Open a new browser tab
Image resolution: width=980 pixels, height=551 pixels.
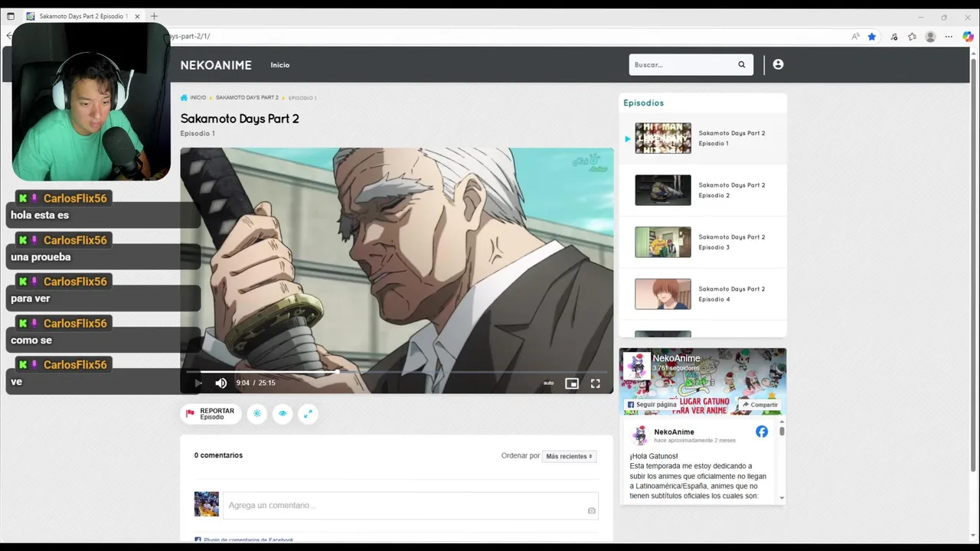click(154, 16)
